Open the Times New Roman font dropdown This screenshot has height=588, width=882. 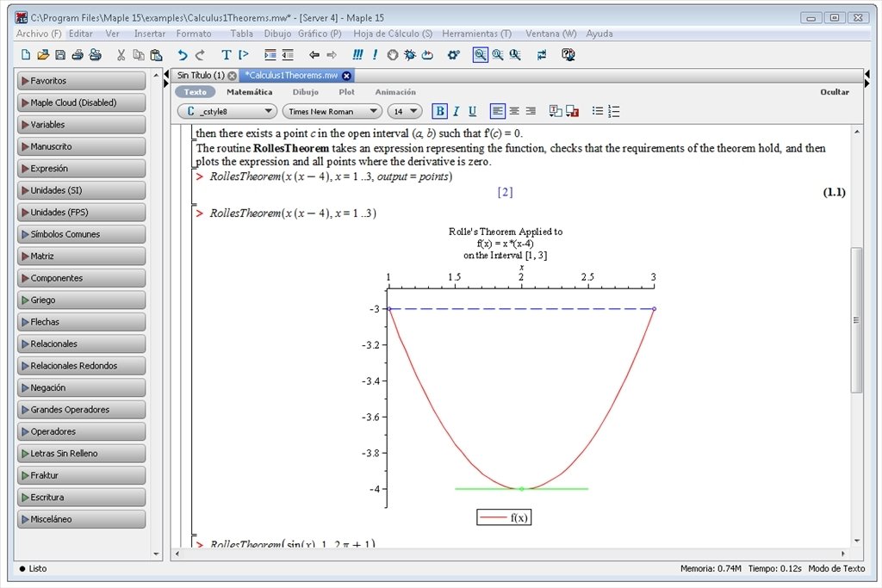pos(332,111)
